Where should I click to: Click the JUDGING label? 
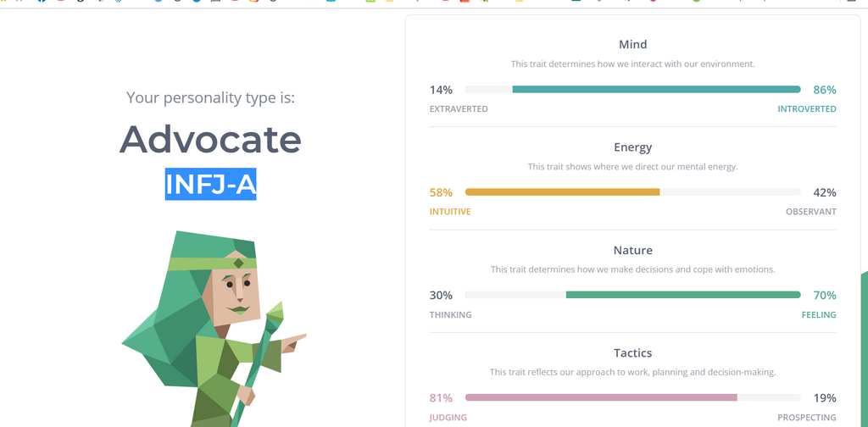pyautogui.click(x=448, y=418)
